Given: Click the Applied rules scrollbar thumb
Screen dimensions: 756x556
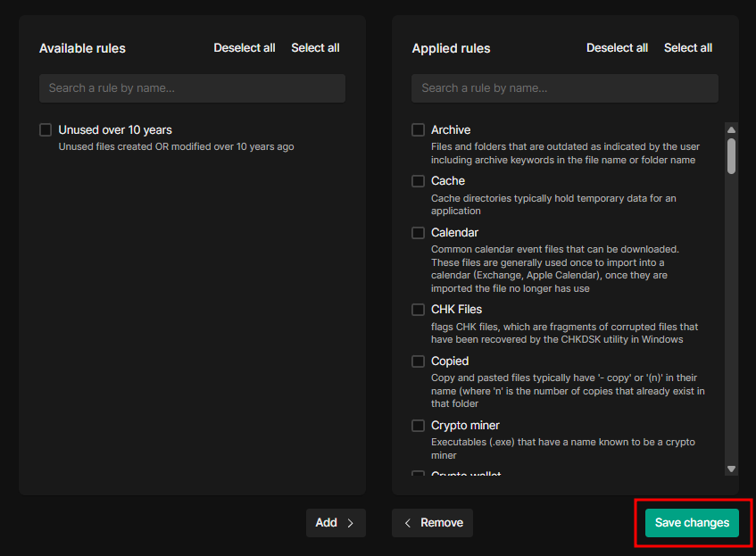Looking at the screenshot, I should tap(731, 155).
